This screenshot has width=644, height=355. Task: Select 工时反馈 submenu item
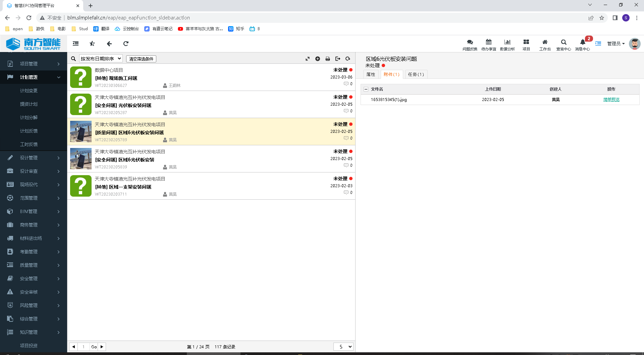tap(29, 144)
